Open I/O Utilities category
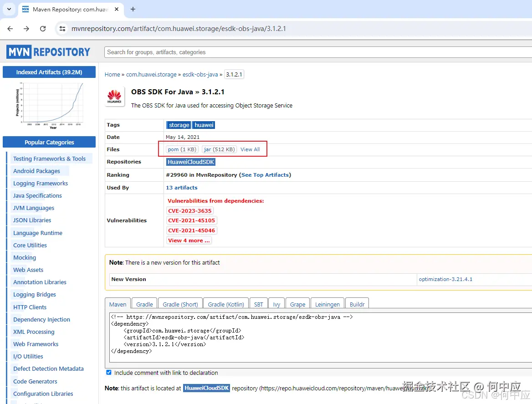This screenshot has height=404, width=532. pyautogui.click(x=28, y=356)
